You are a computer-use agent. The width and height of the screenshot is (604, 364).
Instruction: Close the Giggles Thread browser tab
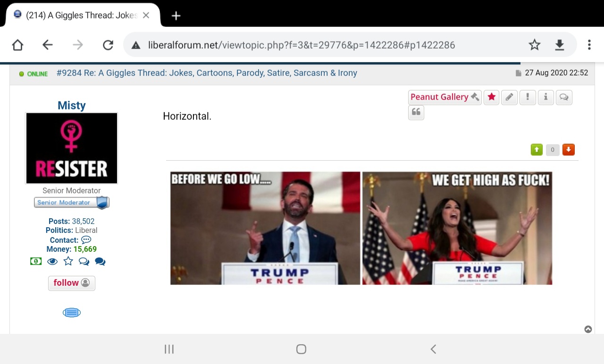(x=146, y=15)
